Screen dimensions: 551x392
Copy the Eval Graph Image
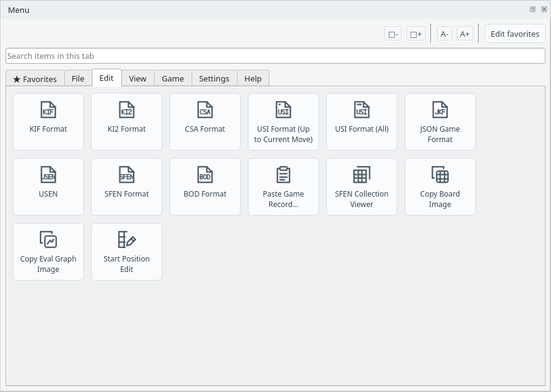click(48, 252)
